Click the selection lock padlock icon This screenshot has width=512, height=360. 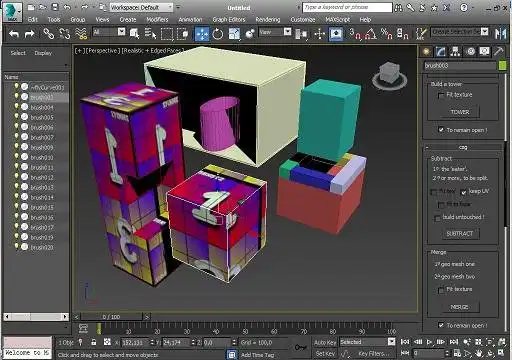coord(94,342)
